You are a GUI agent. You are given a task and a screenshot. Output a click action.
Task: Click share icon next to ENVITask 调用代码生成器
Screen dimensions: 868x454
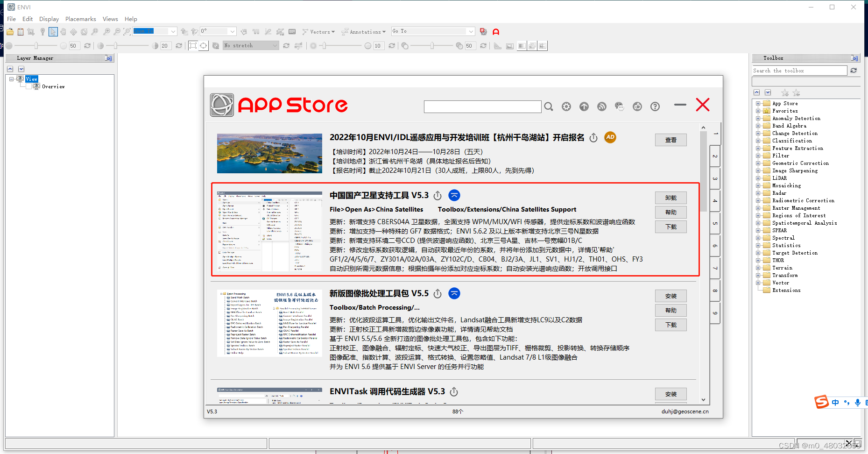pos(454,392)
